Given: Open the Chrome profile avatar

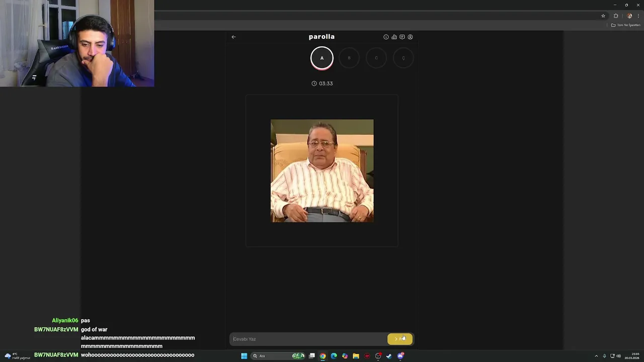Looking at the screenshot, I should [x=629, y=16].
